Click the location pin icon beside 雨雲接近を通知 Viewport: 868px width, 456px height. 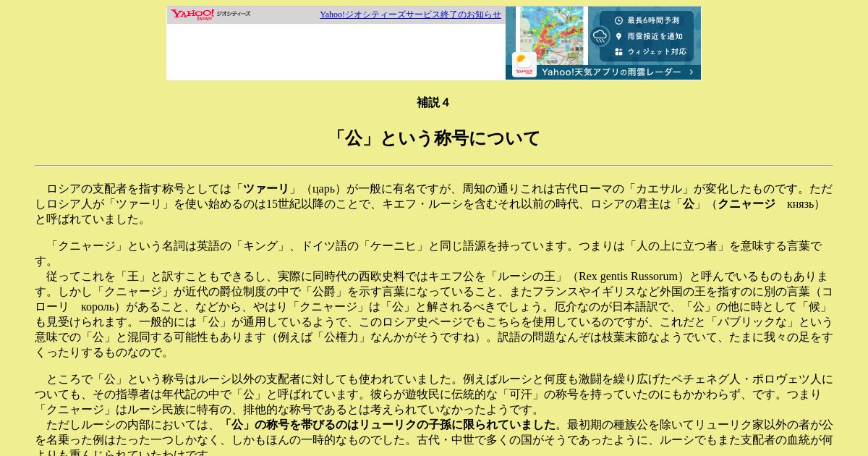(x=618, y=36)
